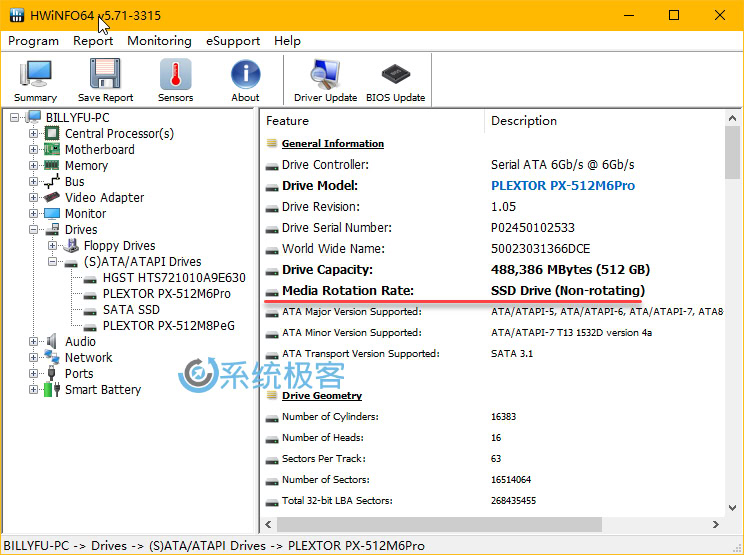Select the Drive Serial Number row
The height and width of the screenshot is (555, 744).
pyautogui.click(x=493, y=228)
